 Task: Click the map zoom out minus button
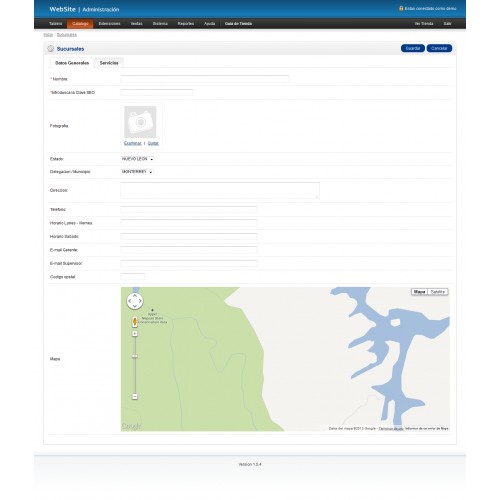(135, 396)
